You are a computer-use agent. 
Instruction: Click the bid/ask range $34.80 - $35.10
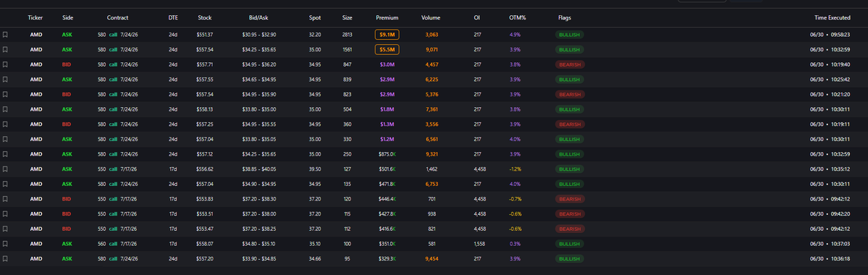coord(259,243)
